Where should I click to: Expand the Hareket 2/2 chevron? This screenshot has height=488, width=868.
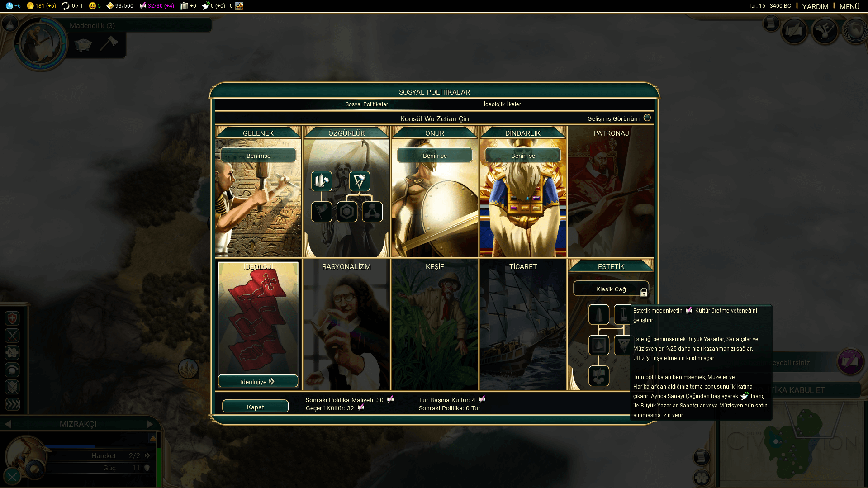point(147,455)
